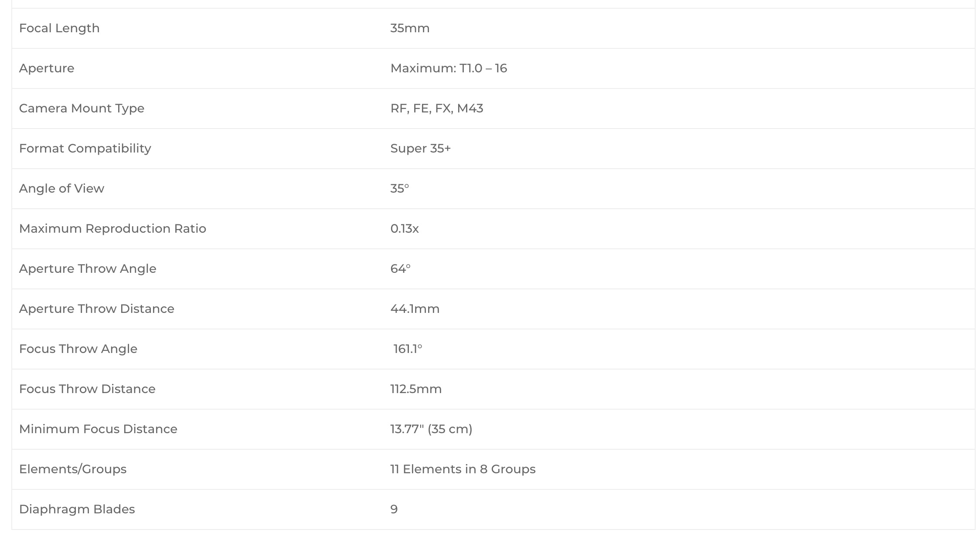This screenshot has height=536, width=980.
Task: Click the 112.5mm focus throw distance value
Action: pos(416,389)
